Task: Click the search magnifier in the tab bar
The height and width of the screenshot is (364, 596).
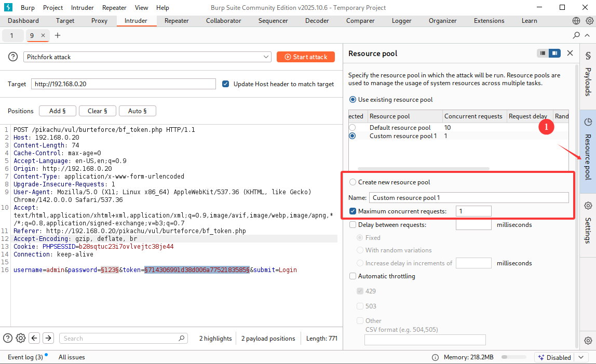Action: pyautogui.click(x=576, y=35)
